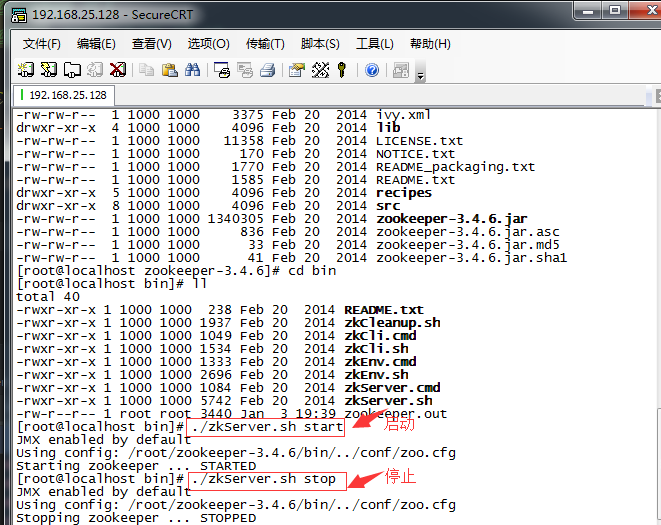Open the 脚本(S) menu
661x525 pixels.
pyautogui.click(x=320, y=43)
